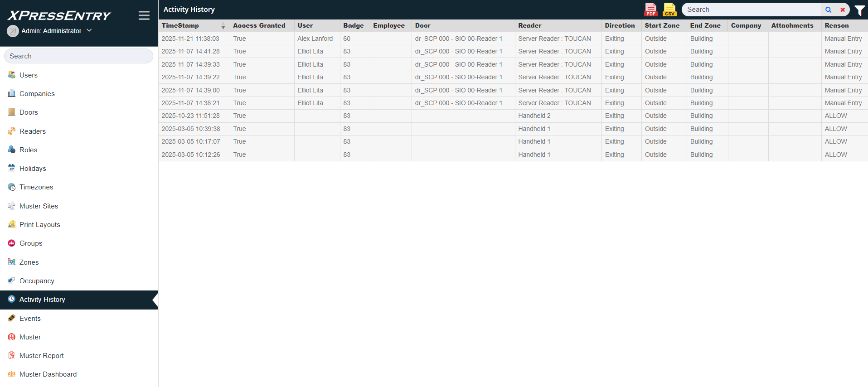Toggle the hamburger sidebar menu
Screen dimensions: 868x387
coord(144,15)
